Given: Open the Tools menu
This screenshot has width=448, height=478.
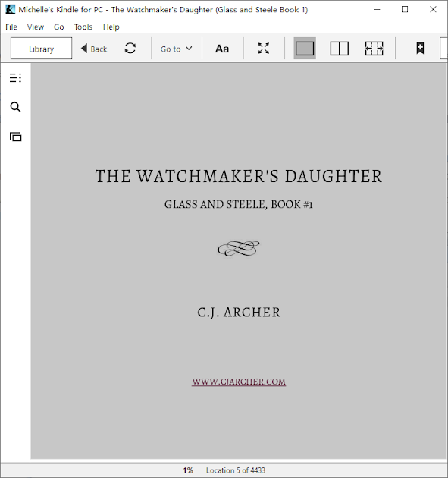Looking at the screenshot, I should point(83,27).
